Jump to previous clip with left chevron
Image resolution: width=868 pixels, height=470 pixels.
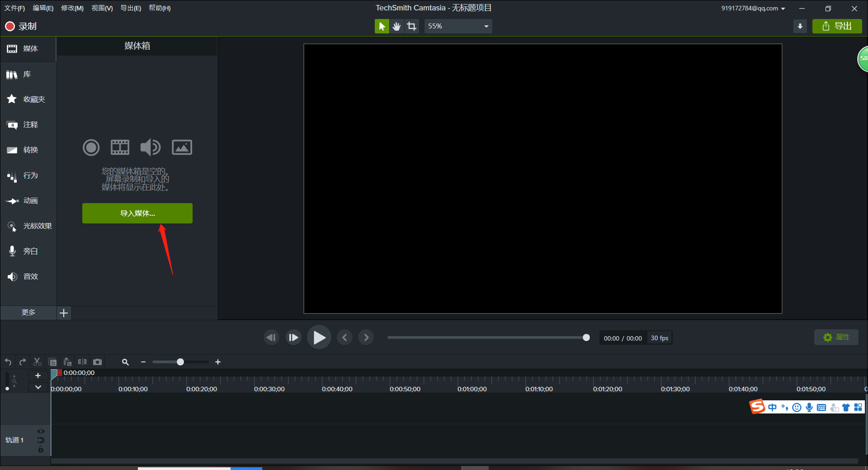tap(344, 337)
